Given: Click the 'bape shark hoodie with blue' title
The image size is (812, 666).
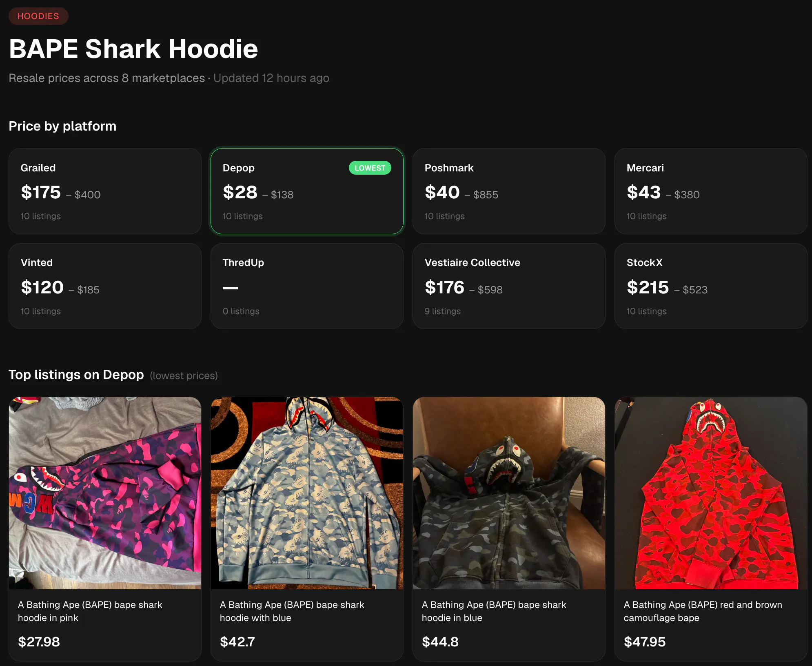Looking at the screenshot, I should pyautogui.click(x=292, y=611).
